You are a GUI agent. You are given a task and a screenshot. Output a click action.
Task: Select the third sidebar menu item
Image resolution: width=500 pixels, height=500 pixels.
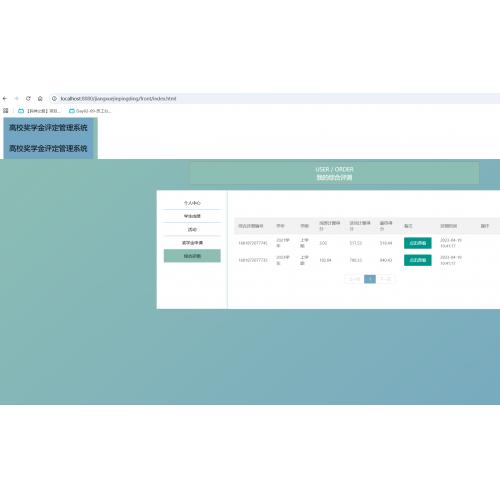(192, 229)
